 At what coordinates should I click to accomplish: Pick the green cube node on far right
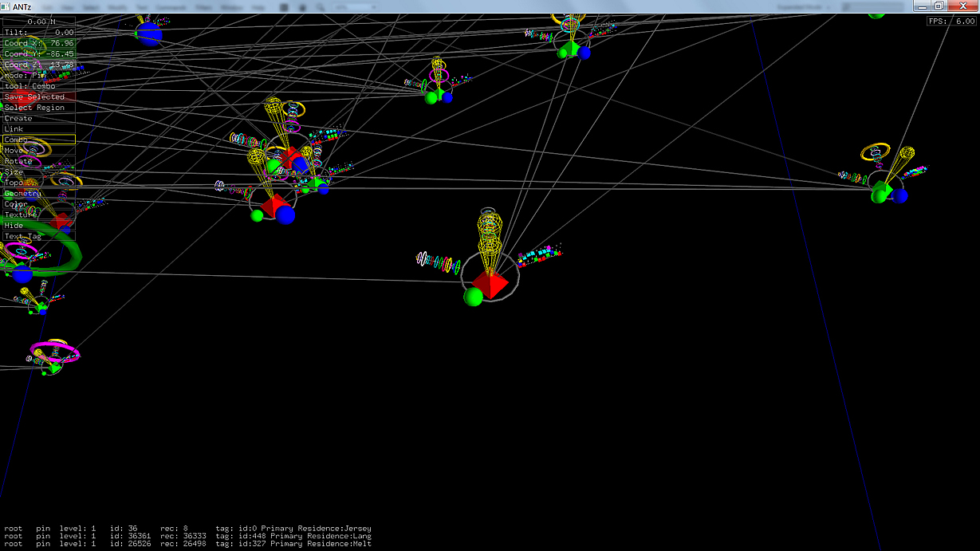click(x=881, y=192)
